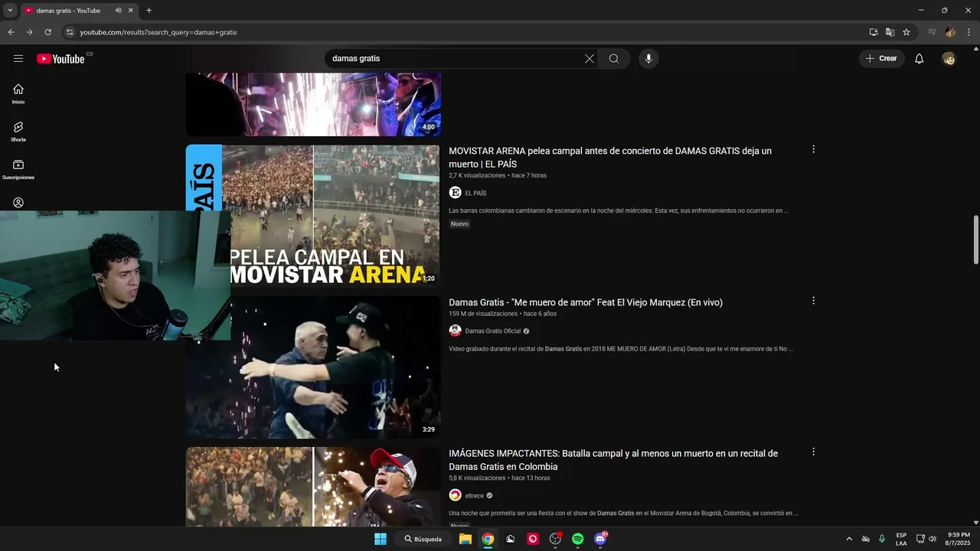Click 'Las barras colombianas' description text
The height and width of the screenshot is (551, 980).
pyautogui.click(x=619, y=210)
